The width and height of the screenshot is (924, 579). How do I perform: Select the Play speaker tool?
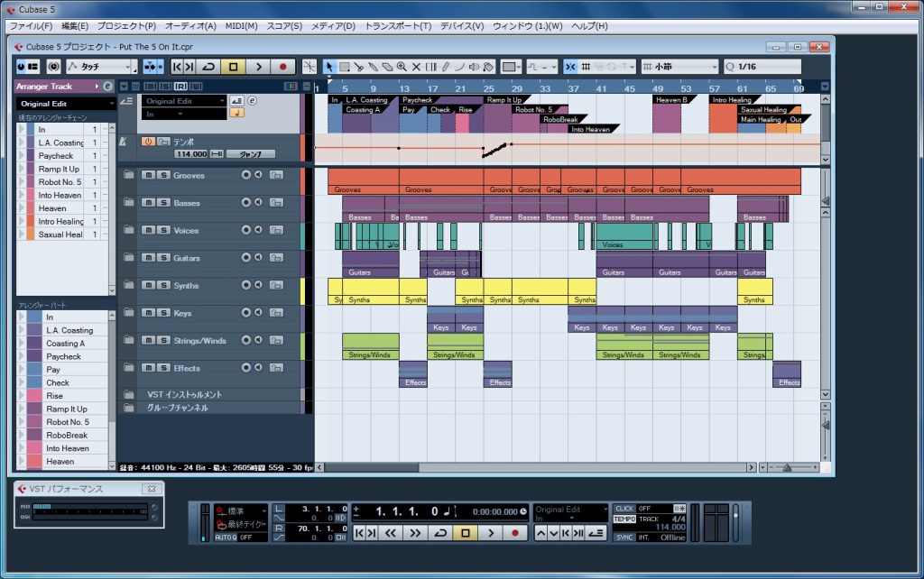click(474, 67)
